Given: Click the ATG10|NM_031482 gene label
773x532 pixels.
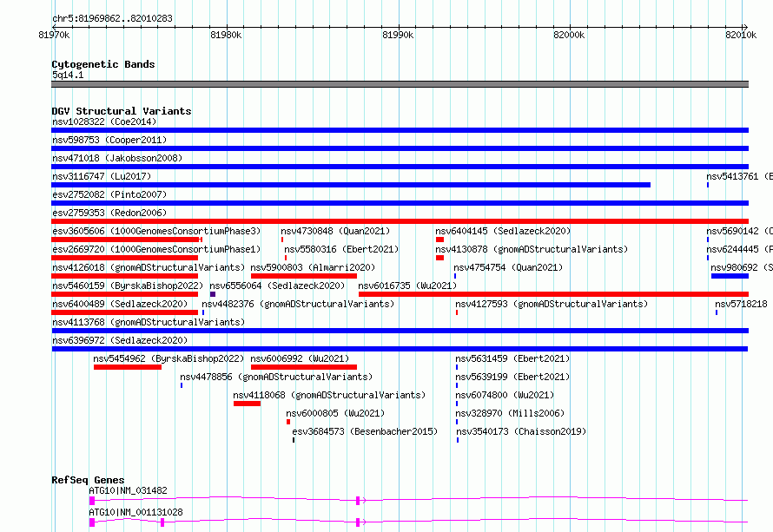Looking at the screenshot, I should tap(129, 490).
